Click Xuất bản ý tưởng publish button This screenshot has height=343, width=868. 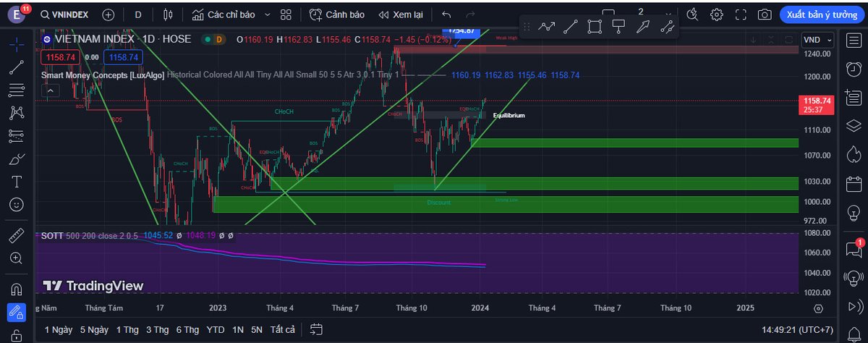click(821, 14)
